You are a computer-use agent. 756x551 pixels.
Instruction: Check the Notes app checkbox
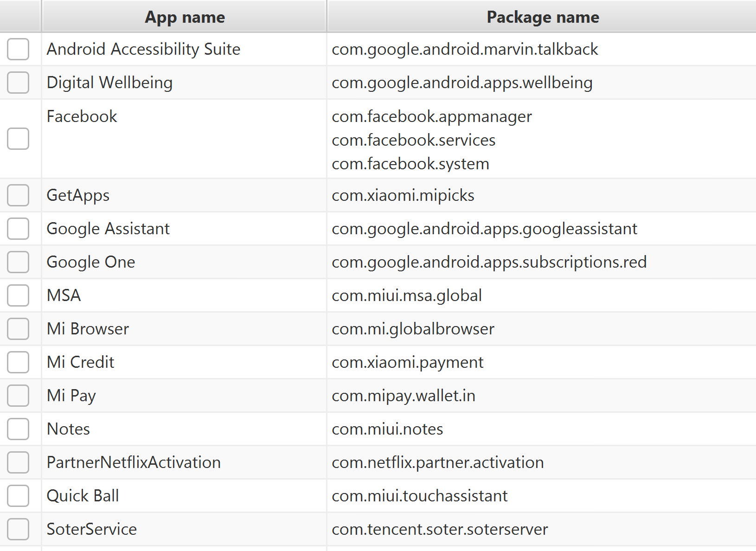[18, 429]
